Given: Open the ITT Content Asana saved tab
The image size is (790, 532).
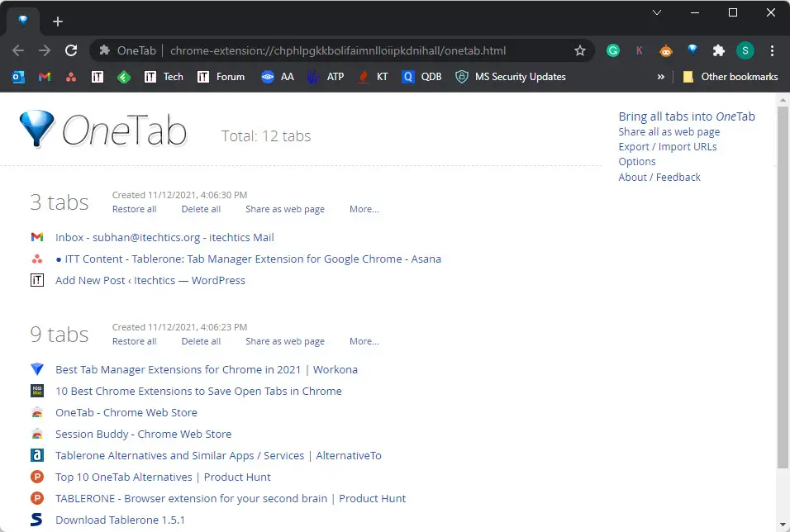Looking at the screenshot, I should tap(249, 259).
